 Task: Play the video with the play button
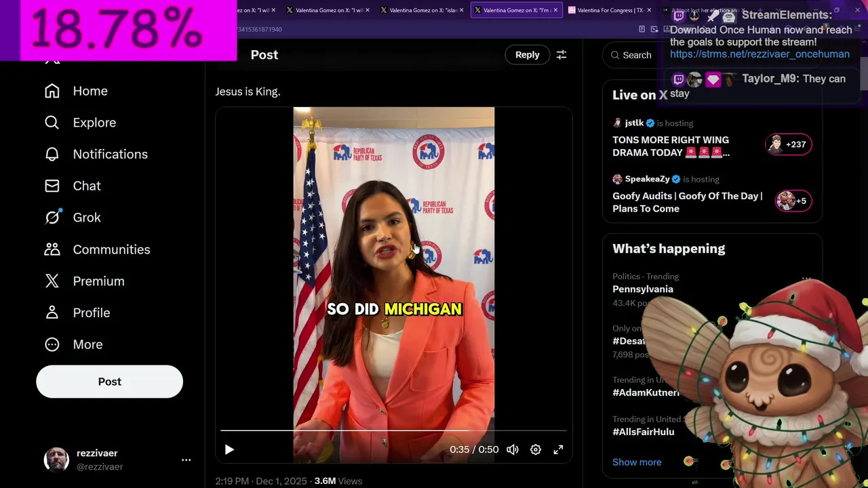point(229,449)
